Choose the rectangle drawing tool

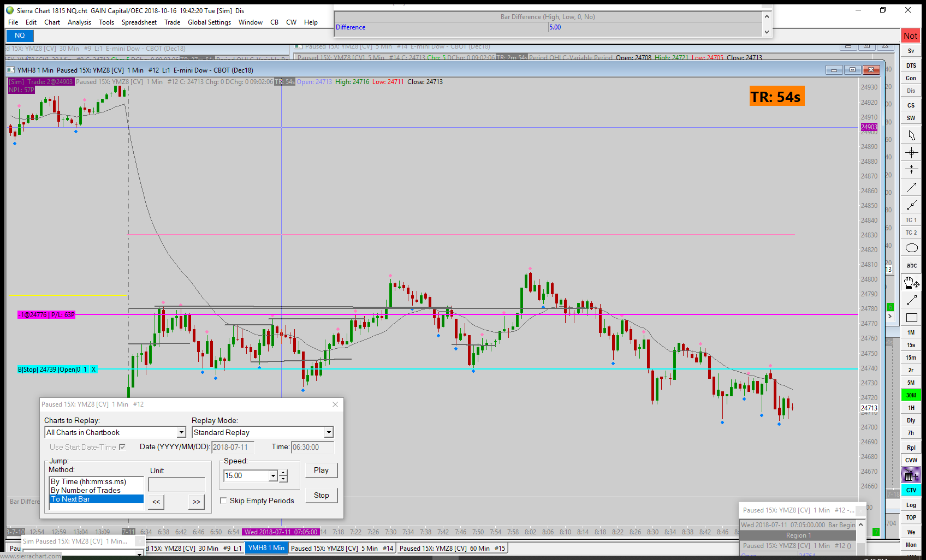coord(911,318)
